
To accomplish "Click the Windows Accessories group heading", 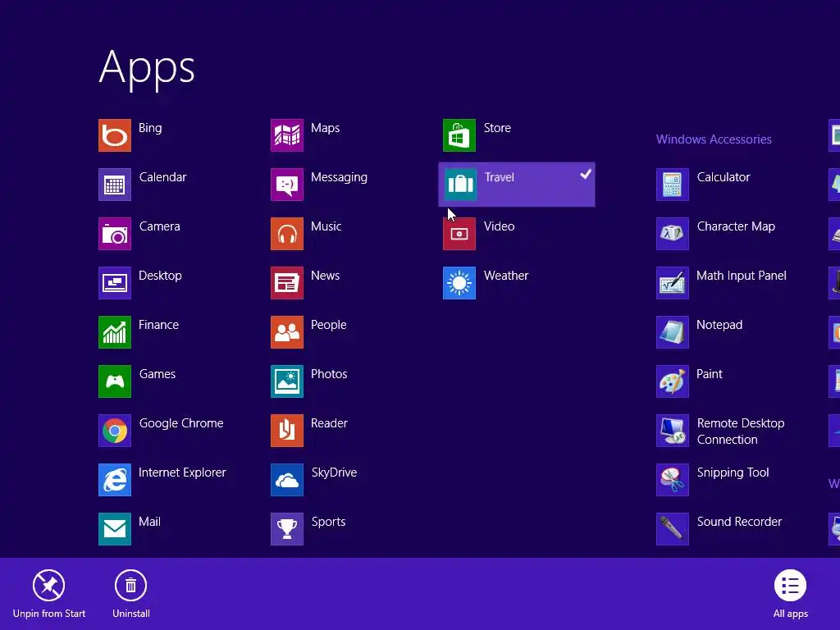I will click(714, 139).
